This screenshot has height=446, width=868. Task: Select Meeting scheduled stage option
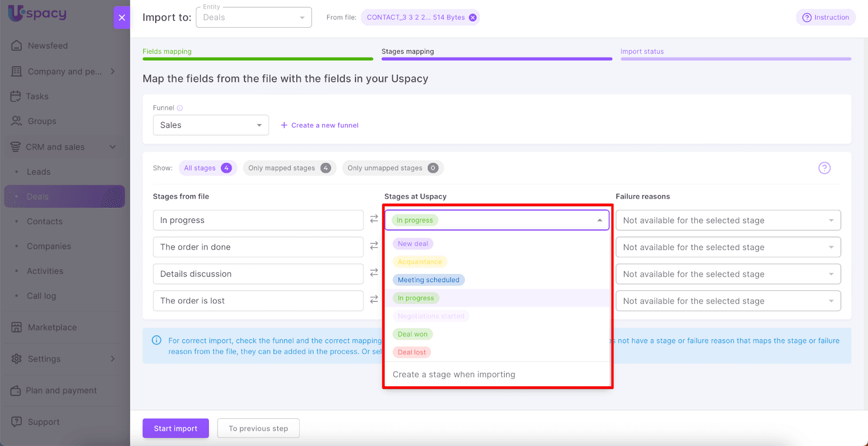click(428, 280)
